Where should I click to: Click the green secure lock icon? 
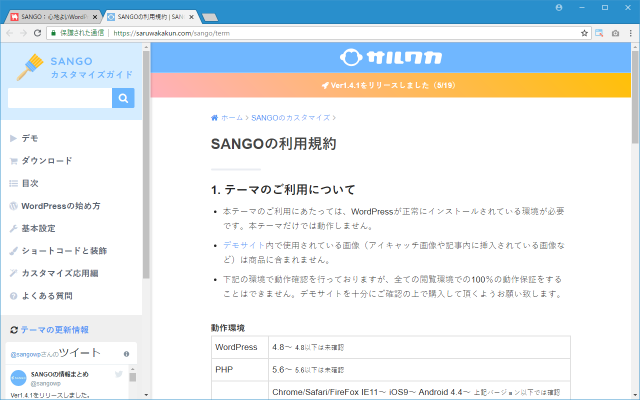click(x=53, y=33)
